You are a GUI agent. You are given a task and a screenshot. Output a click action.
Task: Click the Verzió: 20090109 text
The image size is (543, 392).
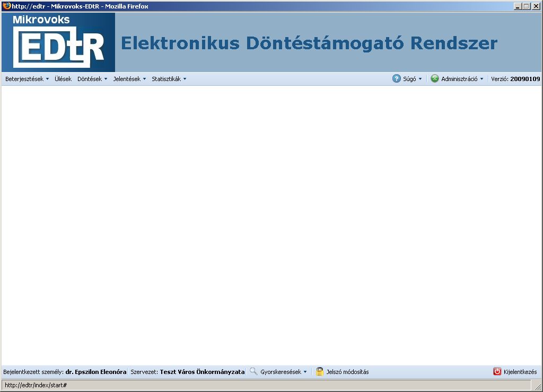[515, 79]
